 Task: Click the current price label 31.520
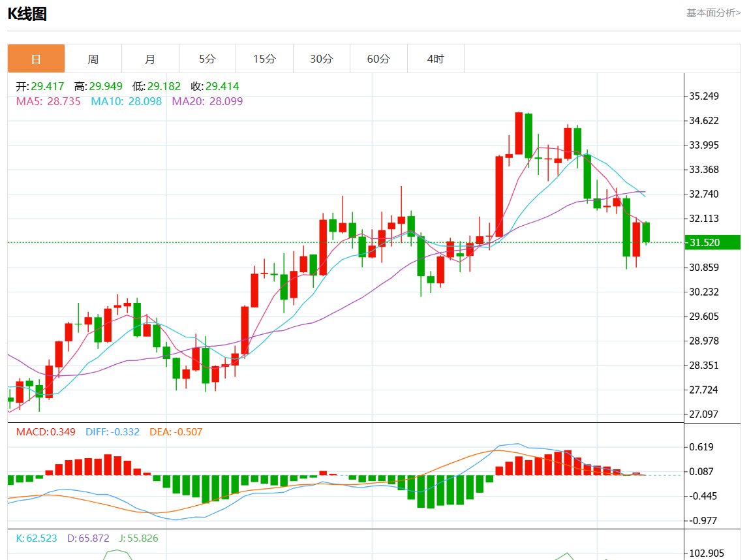tap(712, 242)
